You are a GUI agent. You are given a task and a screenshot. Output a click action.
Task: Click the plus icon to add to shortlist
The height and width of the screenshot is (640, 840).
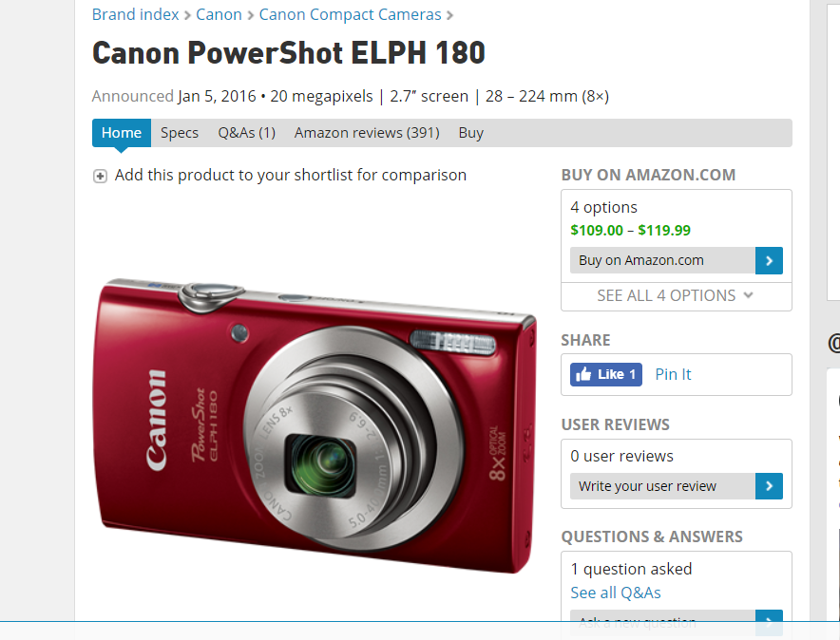tap(100, 176)
